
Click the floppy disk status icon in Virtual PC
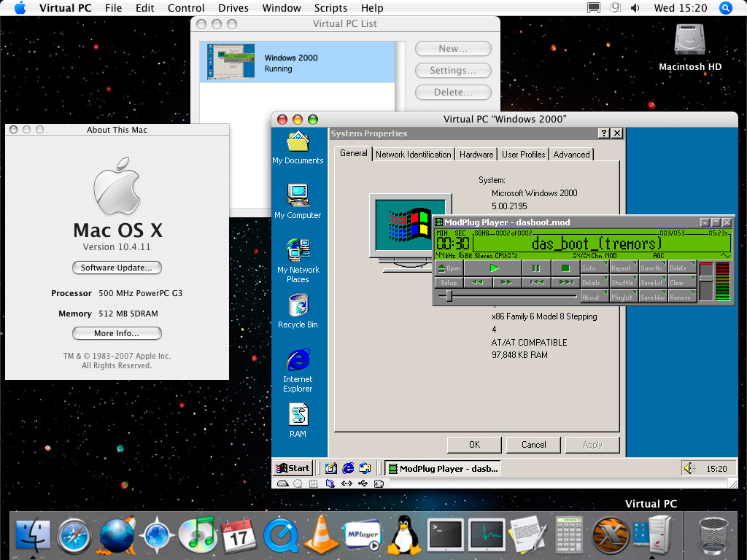(x=314, y=484)
